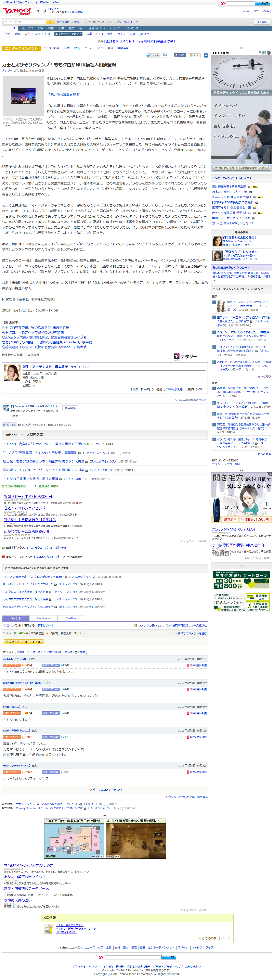Open the 三井住友銀行 カードローン banner

[x=241, y=580]
